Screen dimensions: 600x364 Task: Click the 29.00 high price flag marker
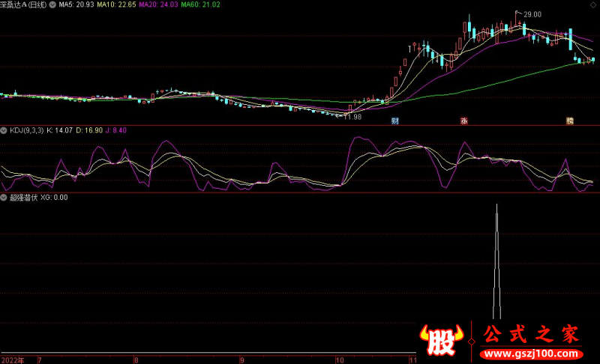tap(531, 14)
